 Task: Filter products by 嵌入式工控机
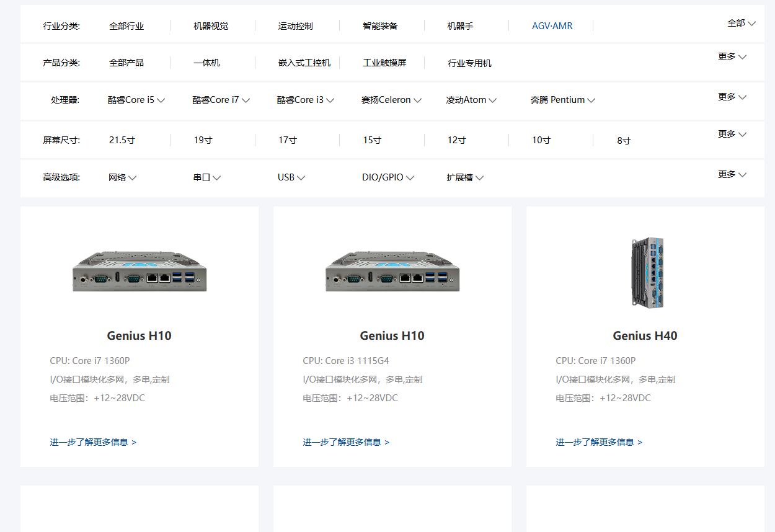tap(304, 63)
